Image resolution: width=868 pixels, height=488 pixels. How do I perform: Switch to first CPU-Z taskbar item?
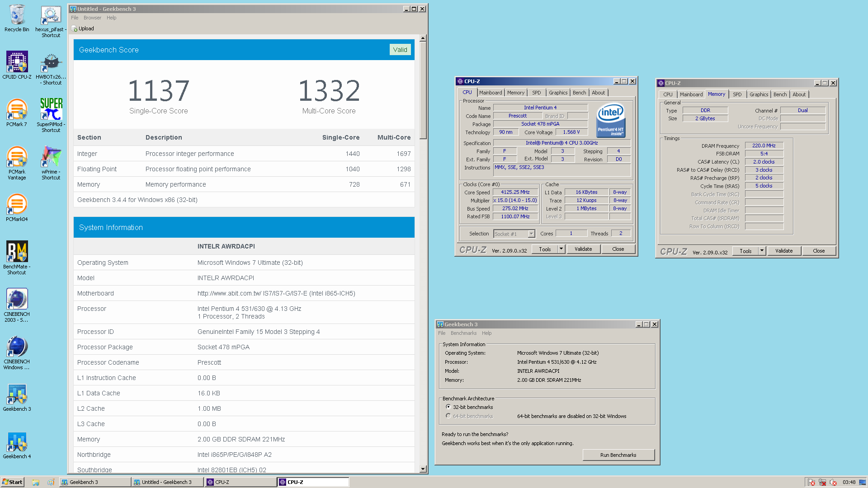[x=240, y=482]
